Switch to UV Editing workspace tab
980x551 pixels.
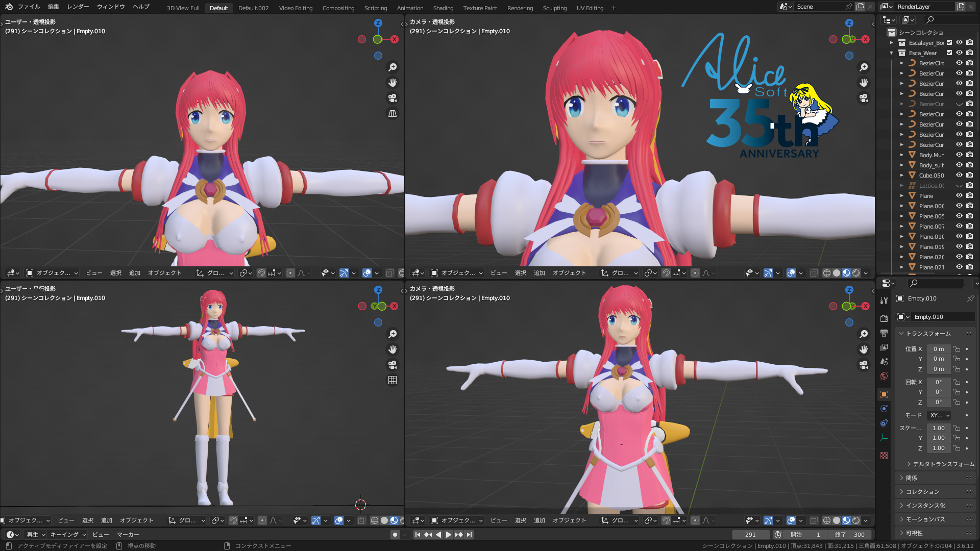(590, 8)
